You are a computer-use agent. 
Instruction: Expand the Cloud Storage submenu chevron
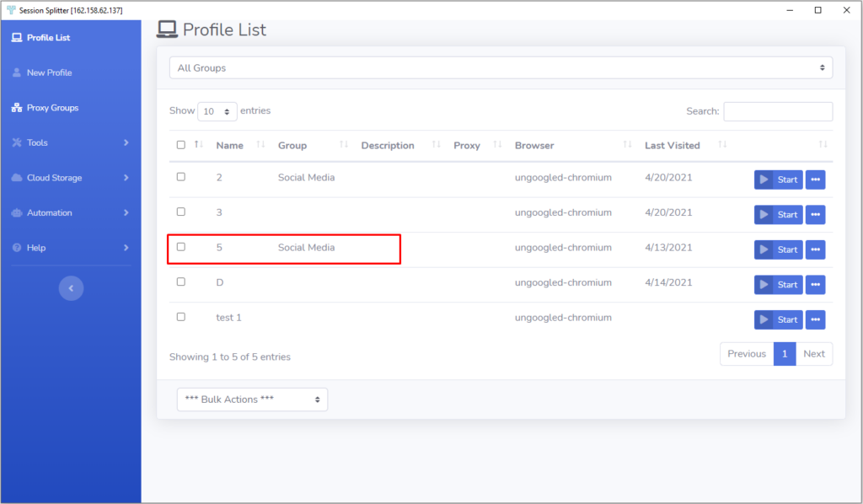pos(126,178)
